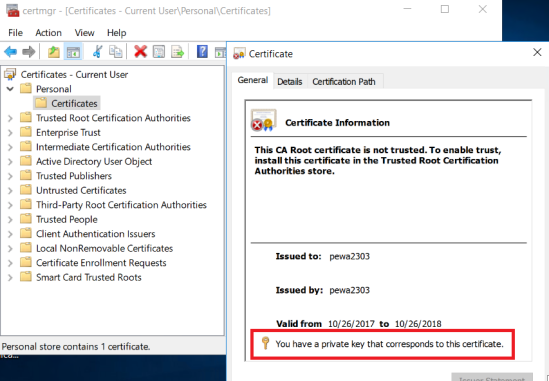Image resolution: width=549 pixels, height=381 pixels.
Task: Toggle the Show/Hide Console Tree icon
Action: pyautogui.click(x=73, y=52)
